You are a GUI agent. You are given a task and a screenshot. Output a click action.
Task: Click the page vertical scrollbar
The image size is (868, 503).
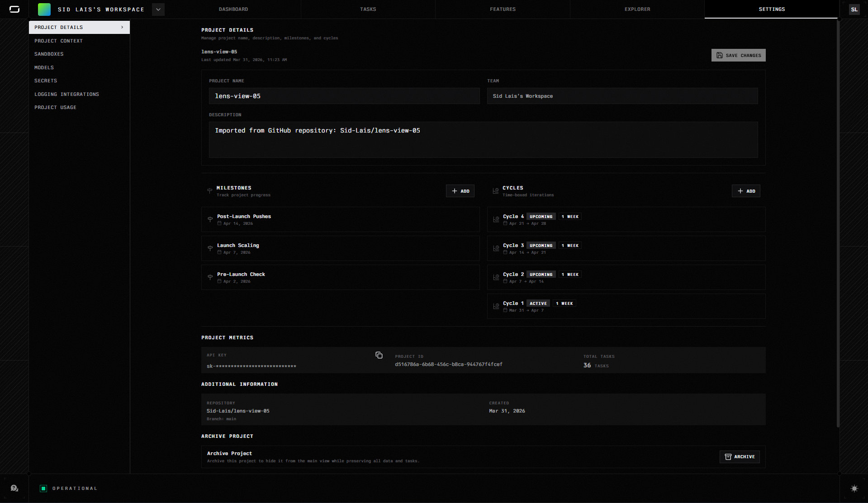click(838, 224)
